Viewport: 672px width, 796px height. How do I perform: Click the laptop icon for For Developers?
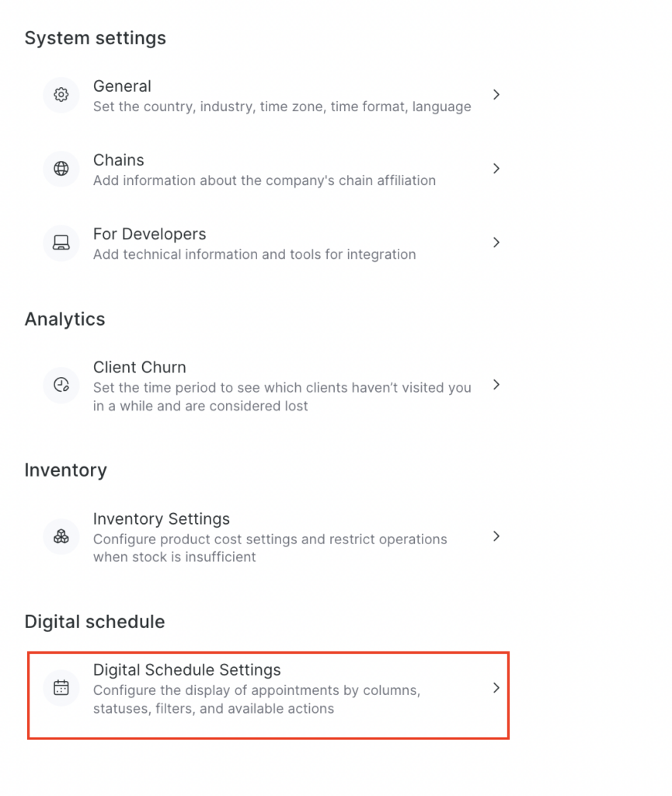tap(61, 243)
